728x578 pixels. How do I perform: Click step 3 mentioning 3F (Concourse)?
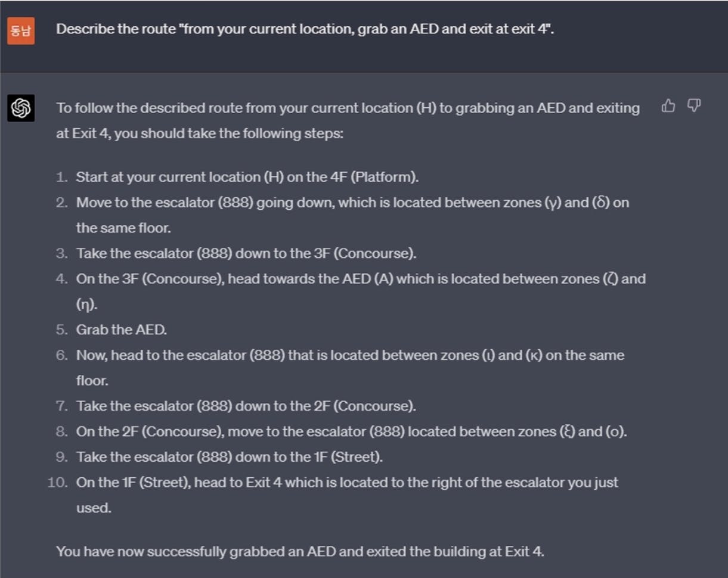246,253
